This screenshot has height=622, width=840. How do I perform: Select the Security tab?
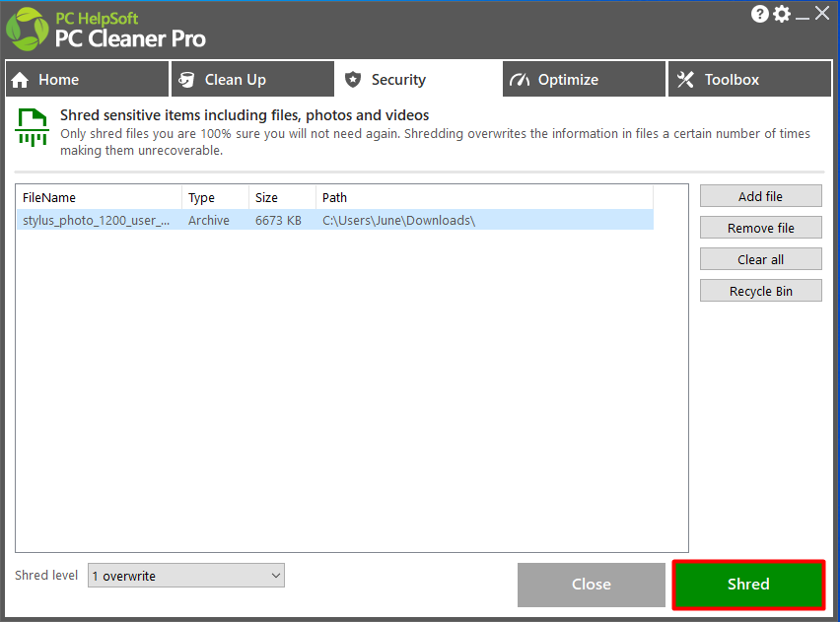(418, 79)
